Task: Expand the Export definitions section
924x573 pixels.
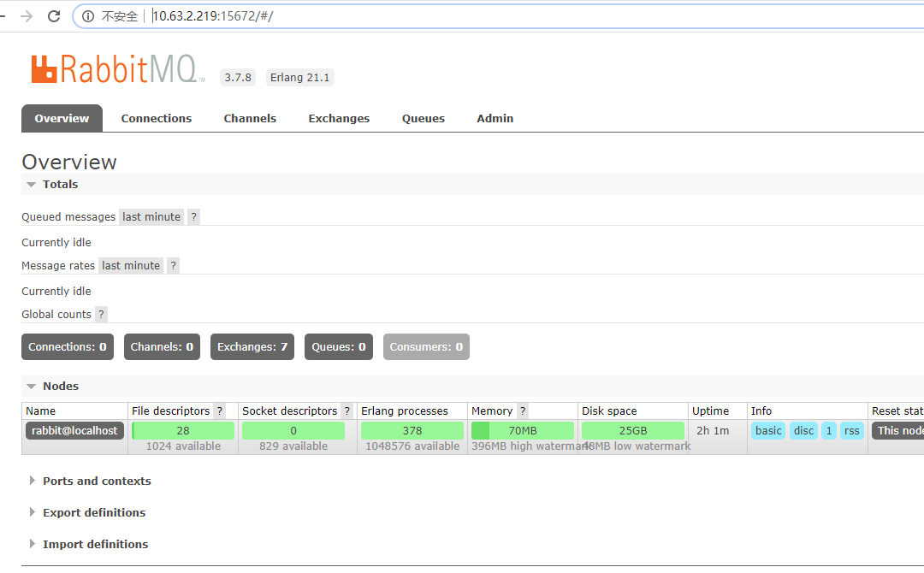Action: (93, 513)
